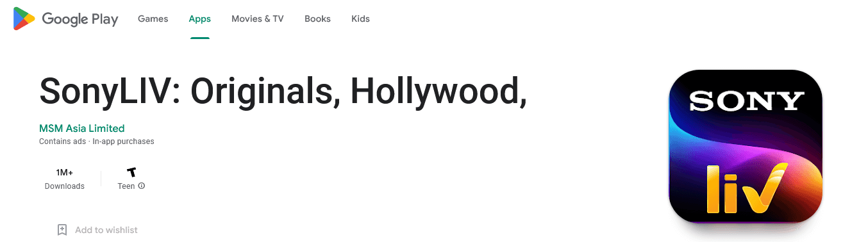Go to the Books tab
The width and height of the screenshot is (868, 242).
(318, 19)
